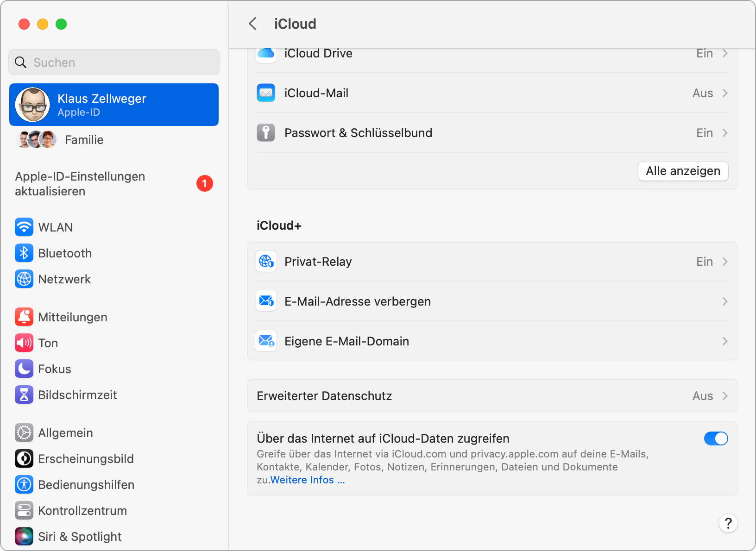Click the Netzwerk globe icon
756x551 pixels.
coord(24,279)
